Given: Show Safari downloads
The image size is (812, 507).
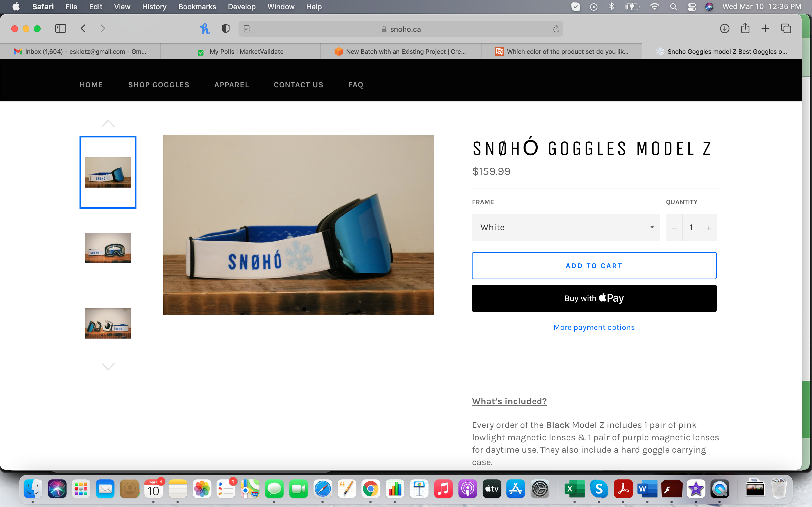Looking at the screenshot, I should pos(724,29).
